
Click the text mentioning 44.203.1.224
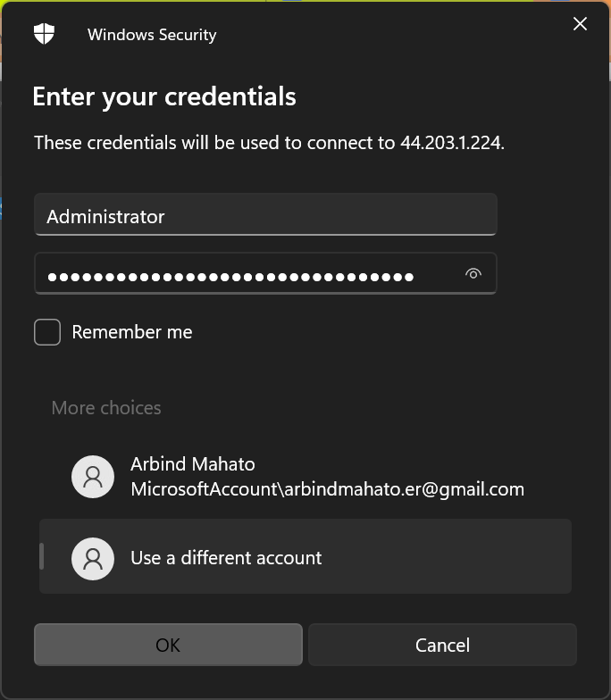tap(270, 143)
